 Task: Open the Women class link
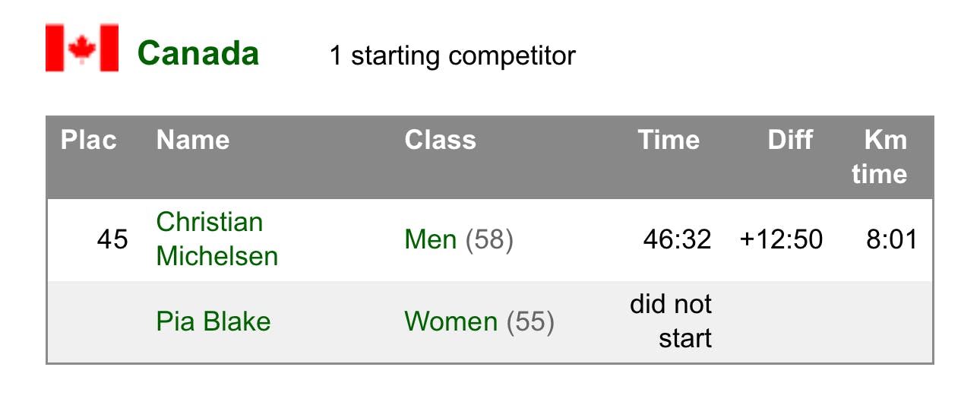(451, 321)
